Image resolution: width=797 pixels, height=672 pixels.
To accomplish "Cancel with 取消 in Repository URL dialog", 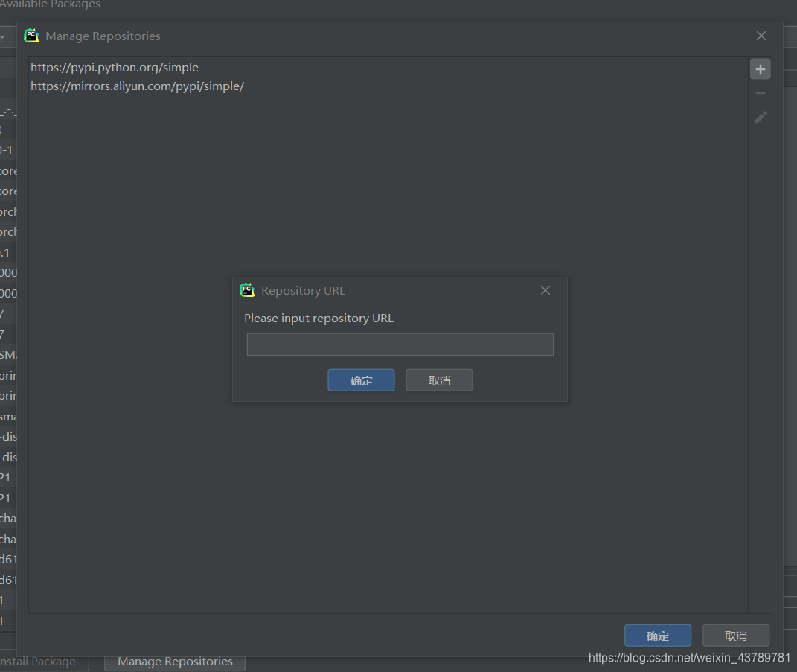I will (x=439, y=380).
